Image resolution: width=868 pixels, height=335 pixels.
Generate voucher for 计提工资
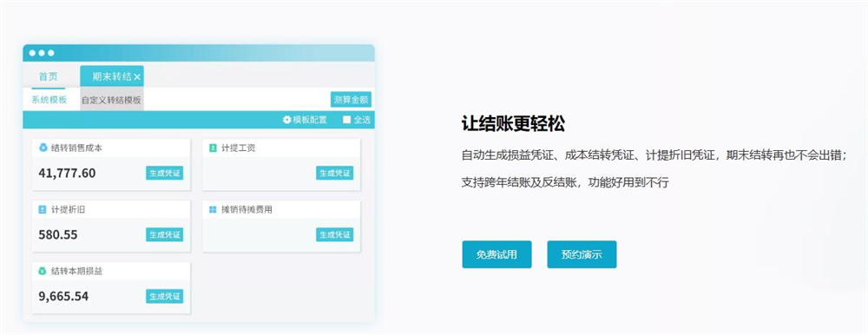(x=335, y=173)
